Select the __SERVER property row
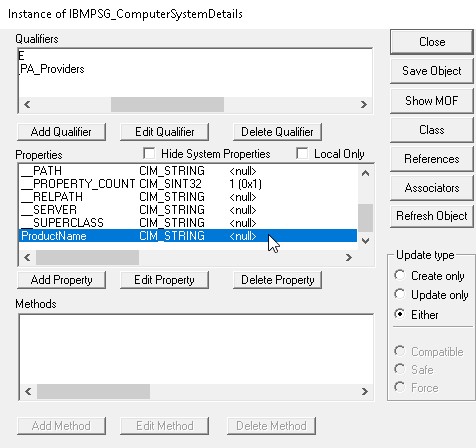476x448 pixels. (x=188, y=210)
